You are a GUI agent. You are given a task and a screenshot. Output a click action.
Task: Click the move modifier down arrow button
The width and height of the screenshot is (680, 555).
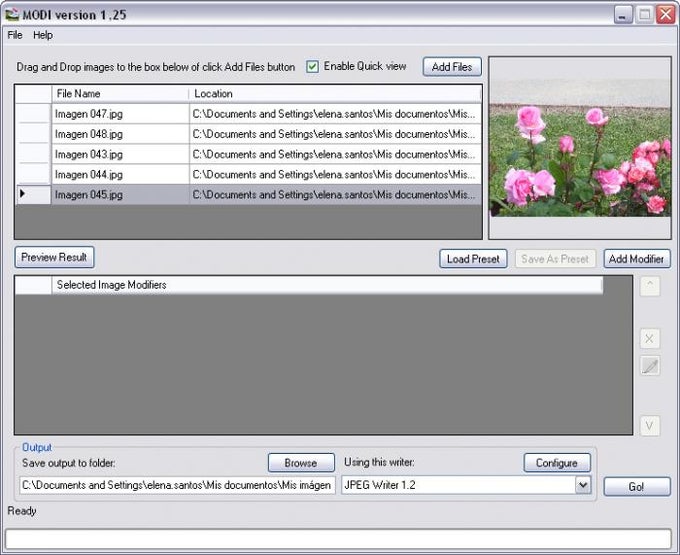coord(650,426)
